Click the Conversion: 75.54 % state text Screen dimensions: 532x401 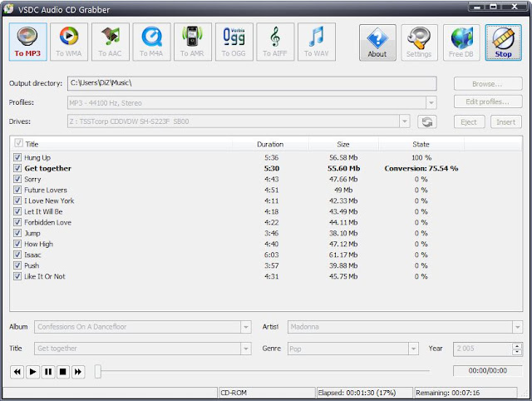point(421,168)
